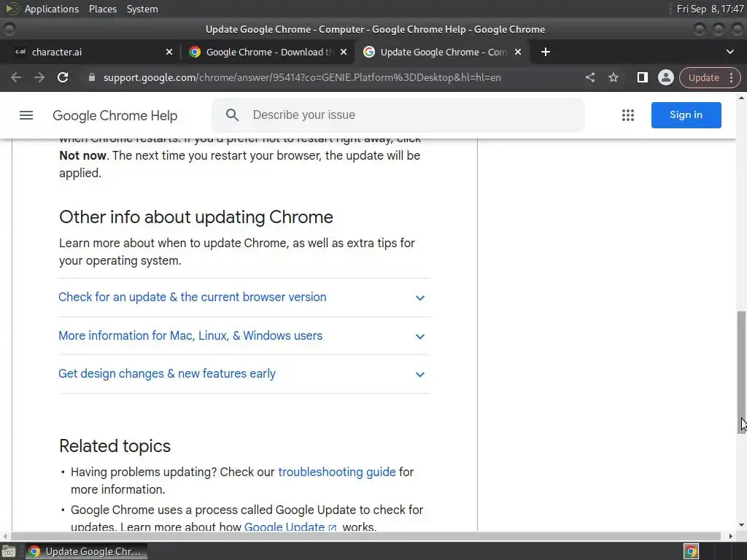Click the scroll down arrow
Viewport: 747px width, 560px height.
(741, 525)
